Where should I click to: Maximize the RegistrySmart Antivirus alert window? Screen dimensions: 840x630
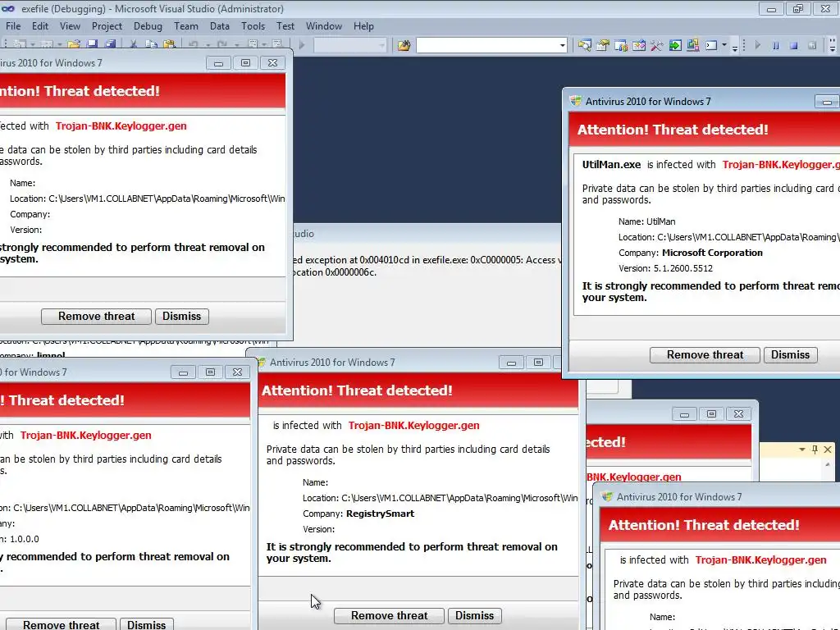coord(538,363)
